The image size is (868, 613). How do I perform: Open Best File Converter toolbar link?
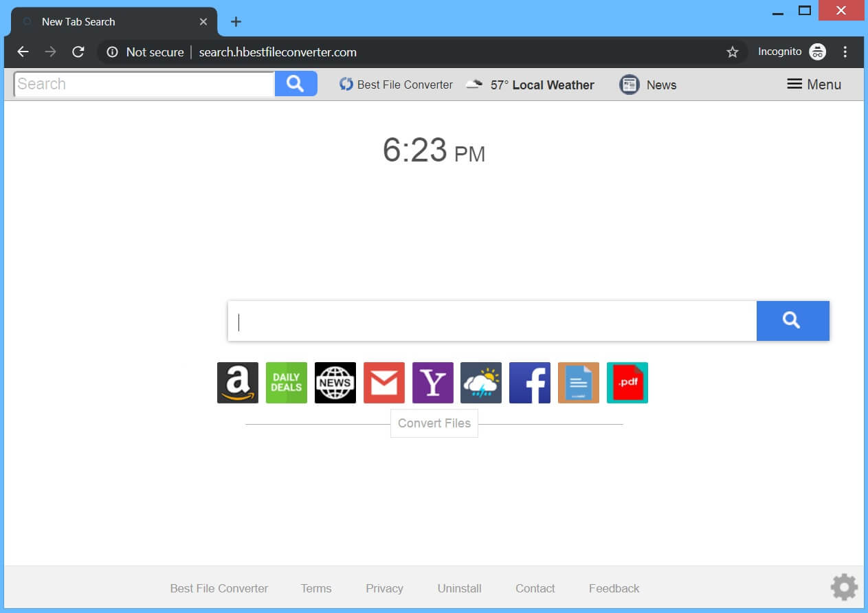point(396,85)
